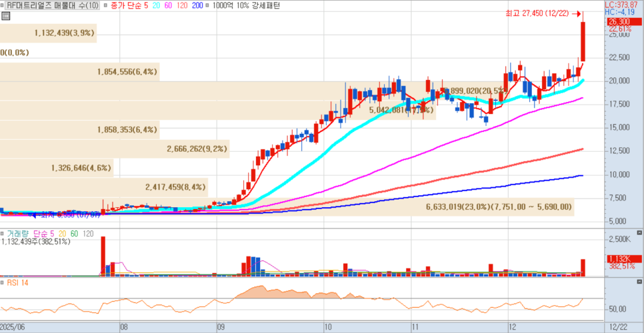Click the volume 단순 5 average label
The width and height of the screenshot is (644, 333).
[45, 233]
